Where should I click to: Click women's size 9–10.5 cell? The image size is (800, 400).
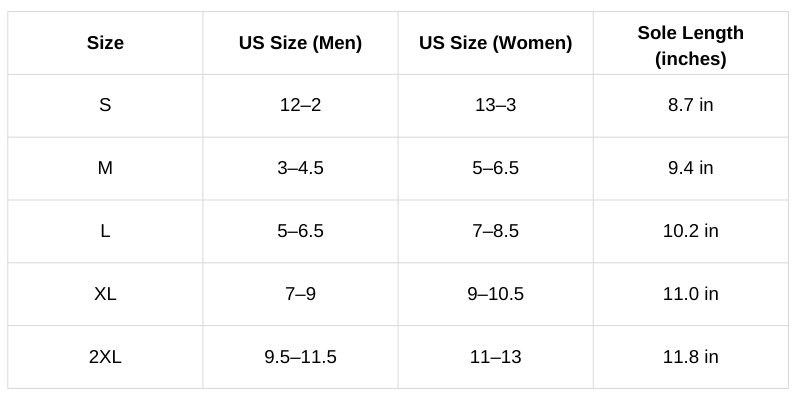point(495,294)
